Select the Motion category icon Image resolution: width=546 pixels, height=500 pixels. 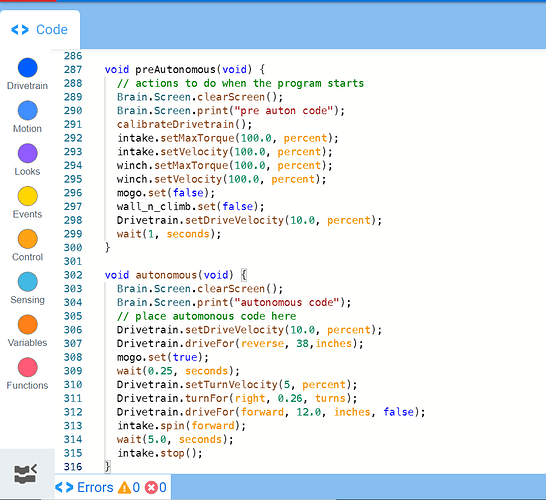[28, 110]
